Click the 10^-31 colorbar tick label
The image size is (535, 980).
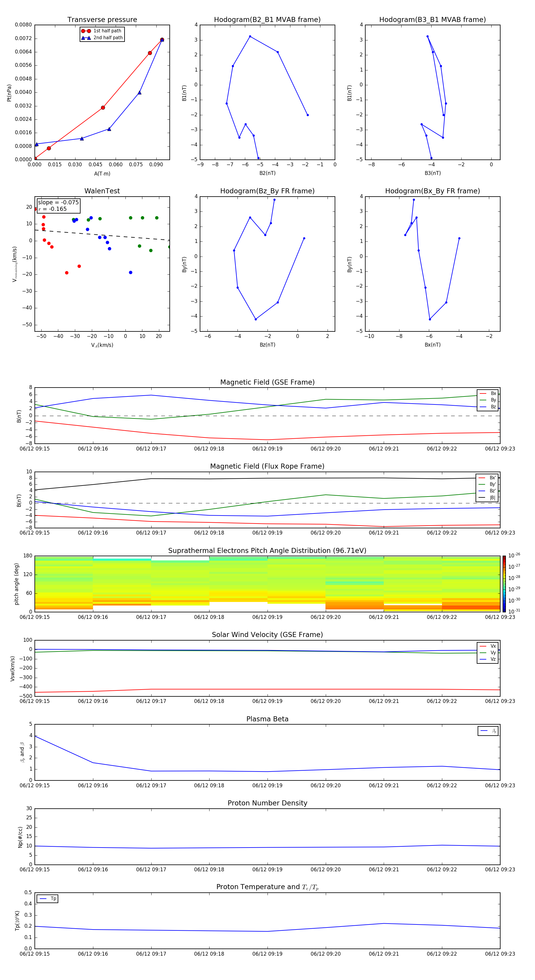pyautogui.click(x=514, y=611)
